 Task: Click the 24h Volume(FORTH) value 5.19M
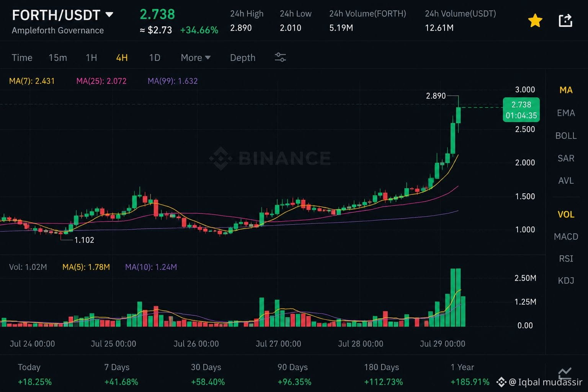click(341, 28)
